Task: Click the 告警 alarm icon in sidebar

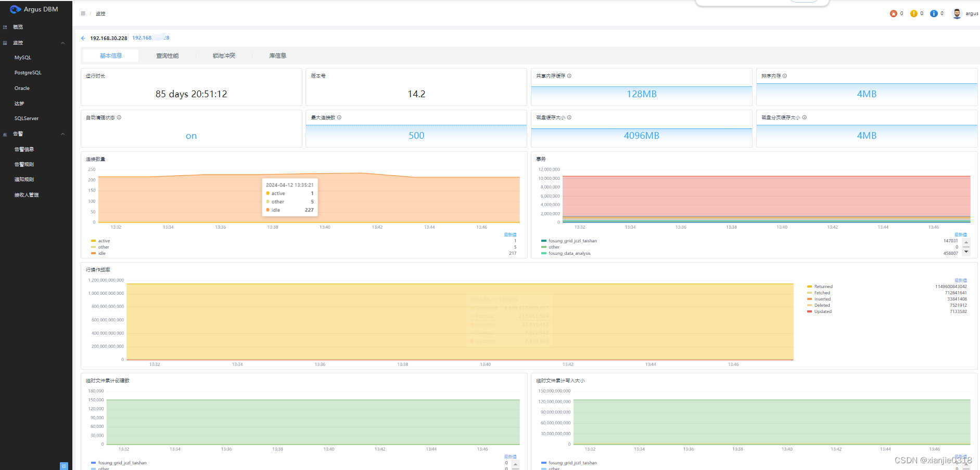Action: 5,134
